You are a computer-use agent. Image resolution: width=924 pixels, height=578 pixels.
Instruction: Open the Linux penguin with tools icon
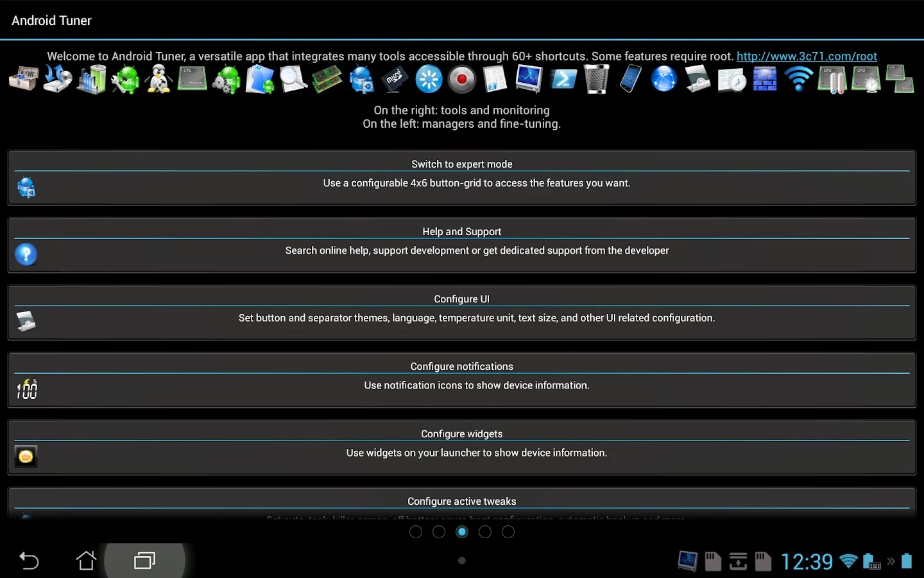tap(158, 80)
